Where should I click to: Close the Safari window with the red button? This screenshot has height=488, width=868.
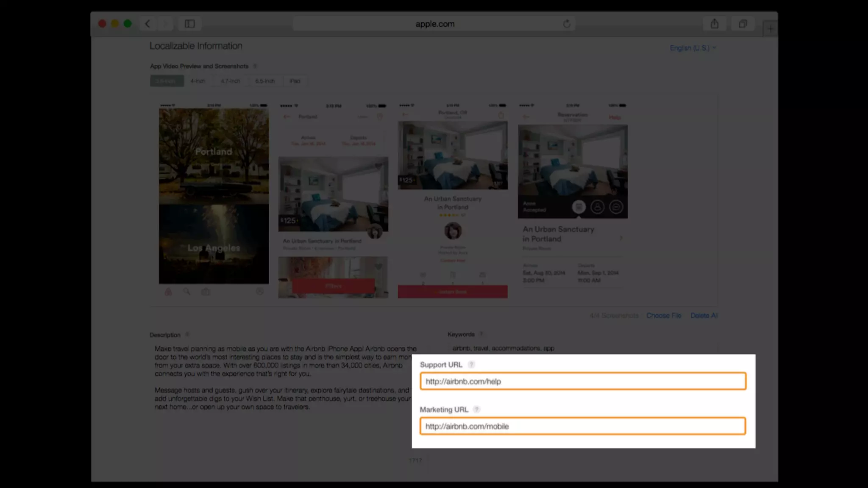102,24
